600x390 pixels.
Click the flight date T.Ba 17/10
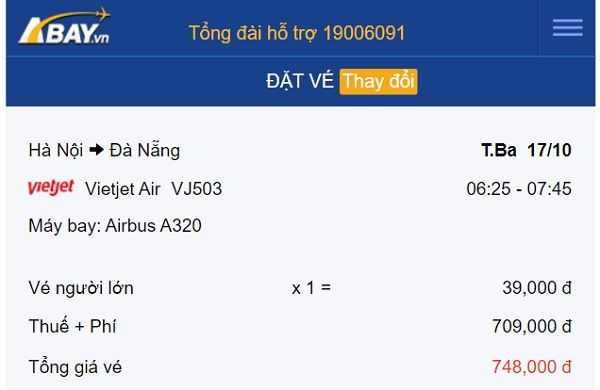[x=526, y=150]
